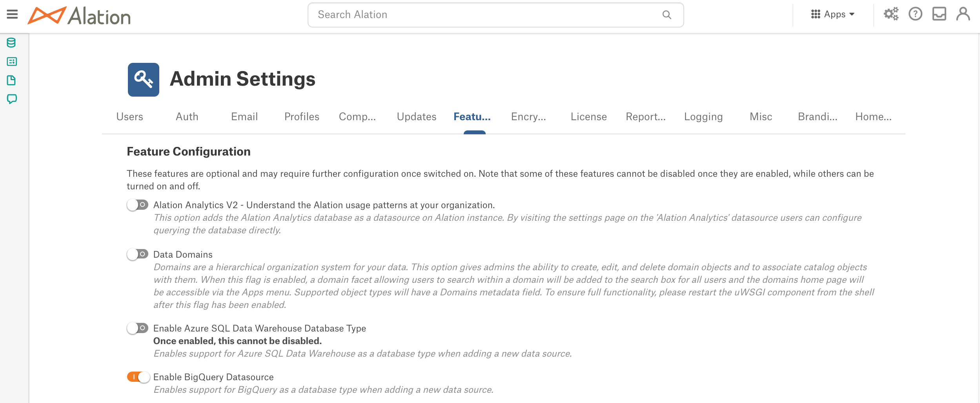Screen dimensions: 980x403
Task: Open the admin settings gears icon
Action: tap(891, 14)
